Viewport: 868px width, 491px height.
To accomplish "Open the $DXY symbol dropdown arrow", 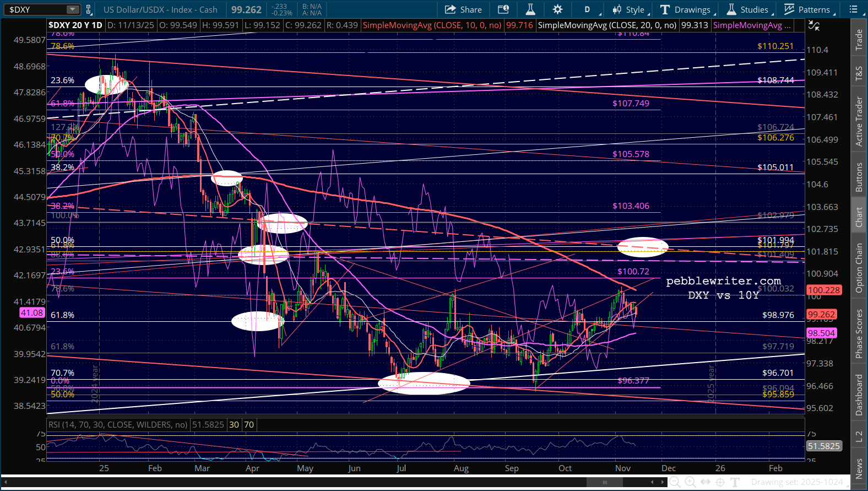I will coord(73,9).
